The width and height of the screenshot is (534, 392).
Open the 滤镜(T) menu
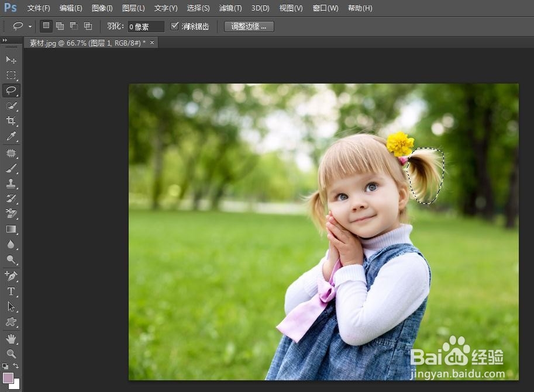tap(230, 8)
